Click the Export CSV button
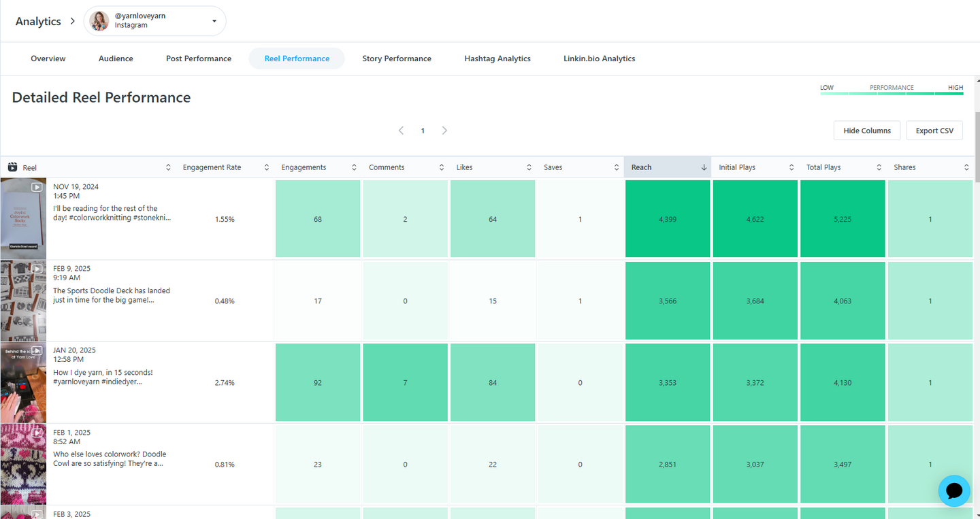The image size is (980, 519). pos(934,131)
